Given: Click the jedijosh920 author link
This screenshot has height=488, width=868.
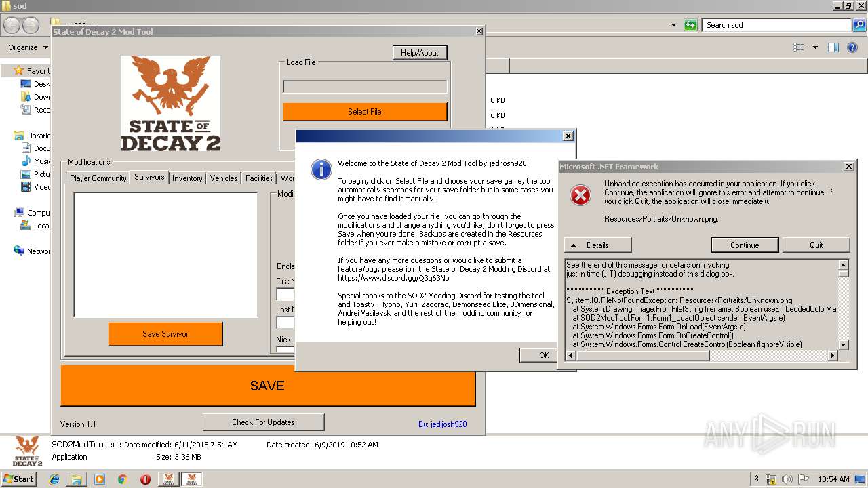Looking at the screenshot, I should pos(442,424).
